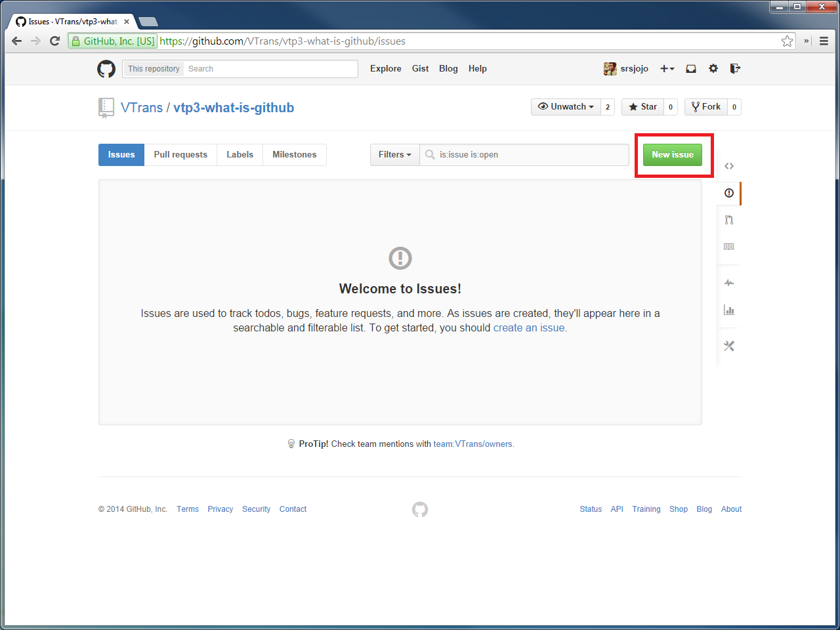The height and width of the screenshot is (630, 840).
Task: Click Explore in the top navigation
Action: pyautogui.click(x=386, y=68)
